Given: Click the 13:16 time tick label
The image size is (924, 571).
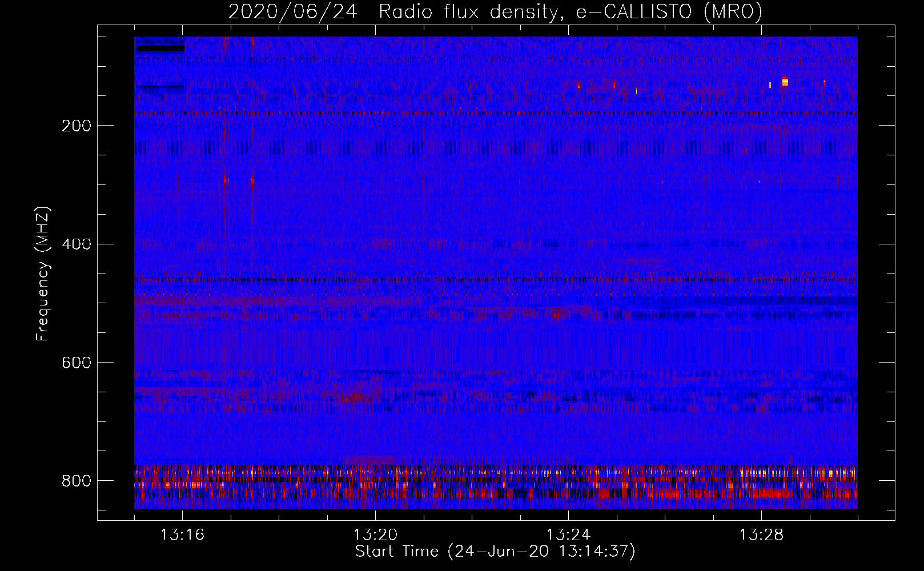Looking at the screenshot, I should coord(182,535).
